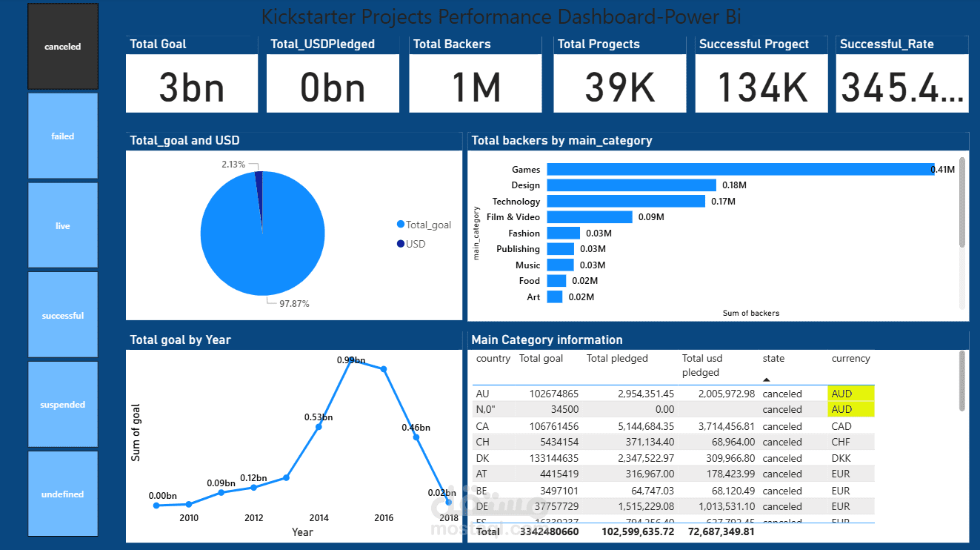This screenshot has width=980, height=550.
Task: Click the Total_goal legend color marker
Action: [401, 225]
